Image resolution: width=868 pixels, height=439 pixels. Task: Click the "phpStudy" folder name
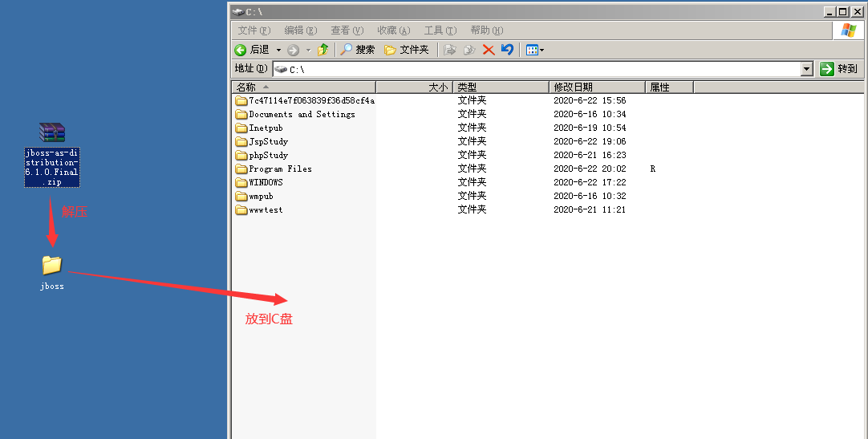269,156
